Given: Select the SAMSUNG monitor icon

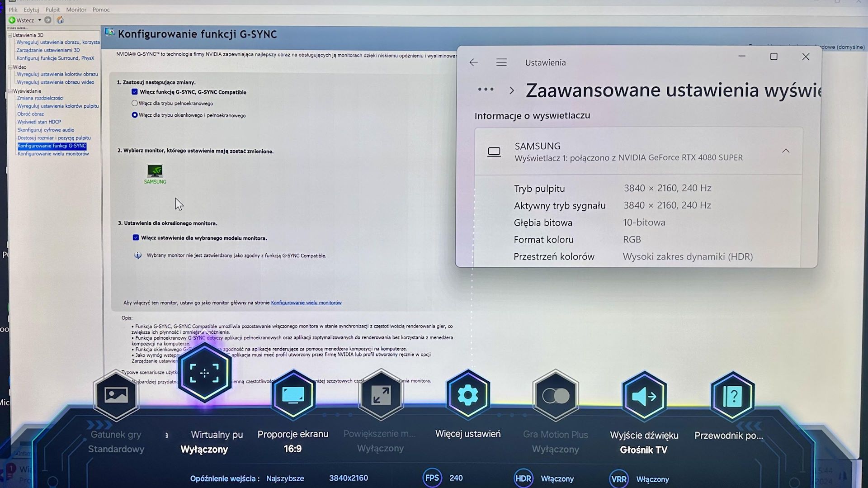Looking at the screenshot, I should click(x=155, y=171).
